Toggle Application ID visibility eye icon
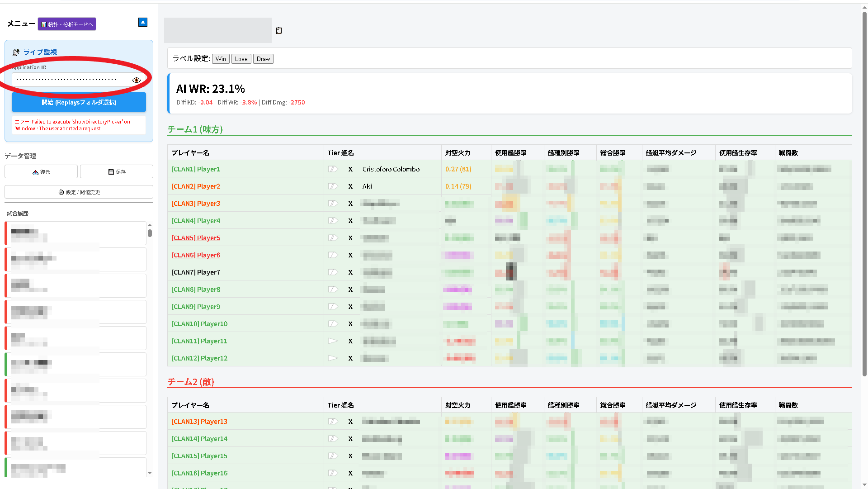The image size is (868, 489). (137, 80)
